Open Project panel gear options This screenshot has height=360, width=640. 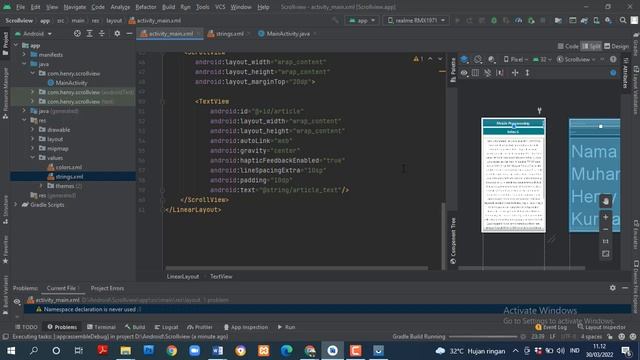click(x=117, y=34)
